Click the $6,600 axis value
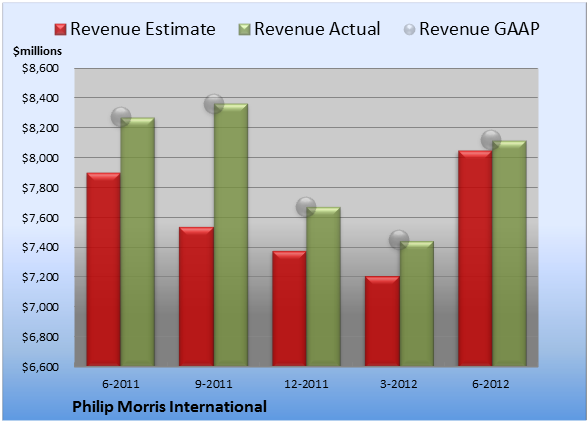Screen dimensions: 588x422 [x=40, y=367]
